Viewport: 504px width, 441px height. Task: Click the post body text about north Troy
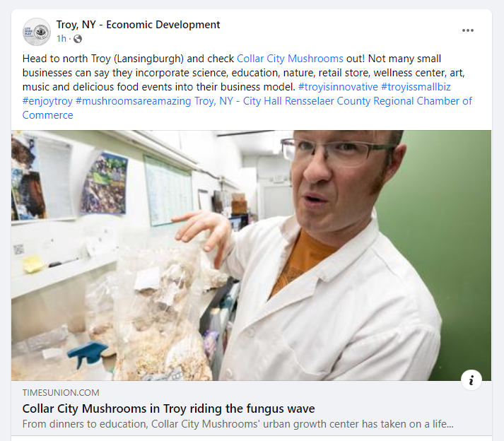[247, 87]
